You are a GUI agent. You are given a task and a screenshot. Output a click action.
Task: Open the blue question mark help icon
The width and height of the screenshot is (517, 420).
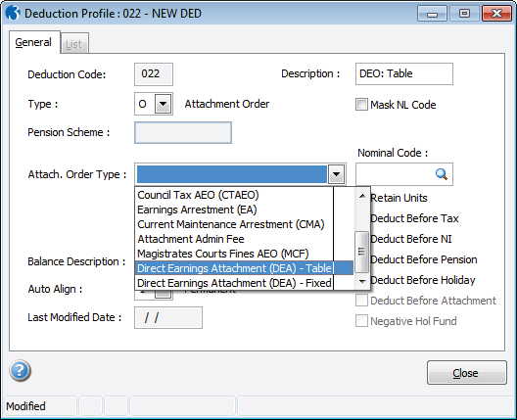[x=21, y=370]
